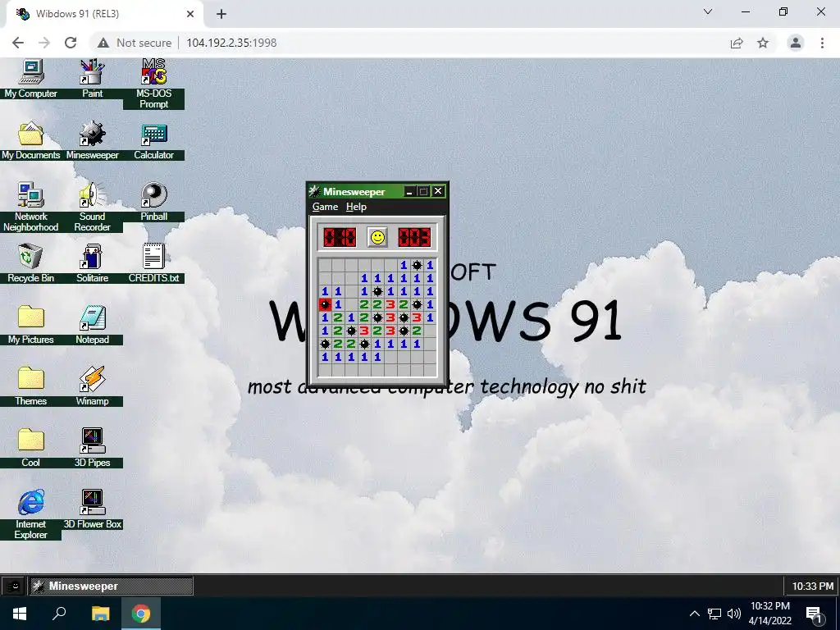Viewport: 840px width, 630px height.
Task: Open the Windows notification center
Action: click(815, 614)
